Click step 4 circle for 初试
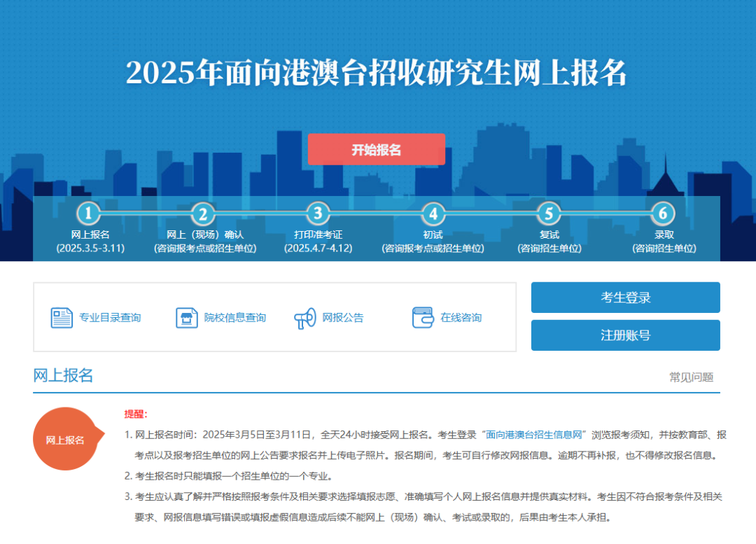756x544 pixels. coord(433,214)
